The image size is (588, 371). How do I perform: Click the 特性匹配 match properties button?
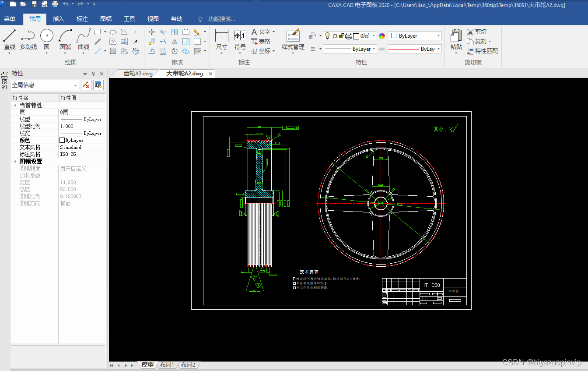(x=483, y=51)
